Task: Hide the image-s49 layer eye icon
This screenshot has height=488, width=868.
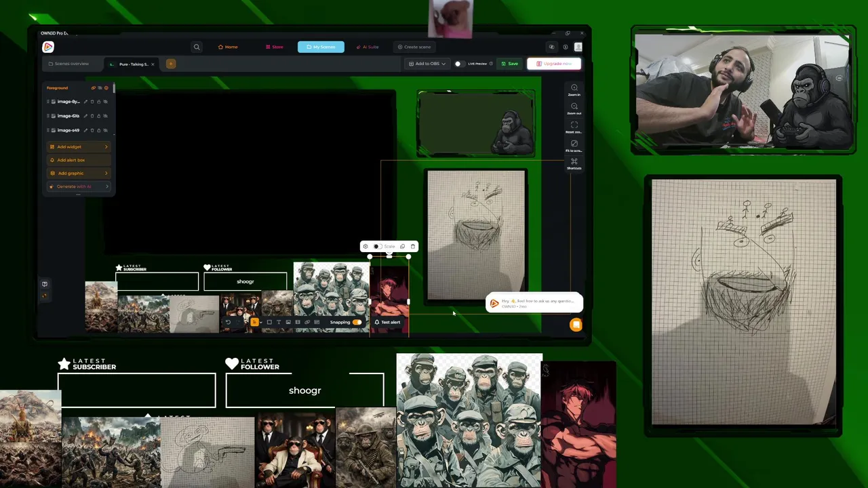Action: [x=105, y=130]
